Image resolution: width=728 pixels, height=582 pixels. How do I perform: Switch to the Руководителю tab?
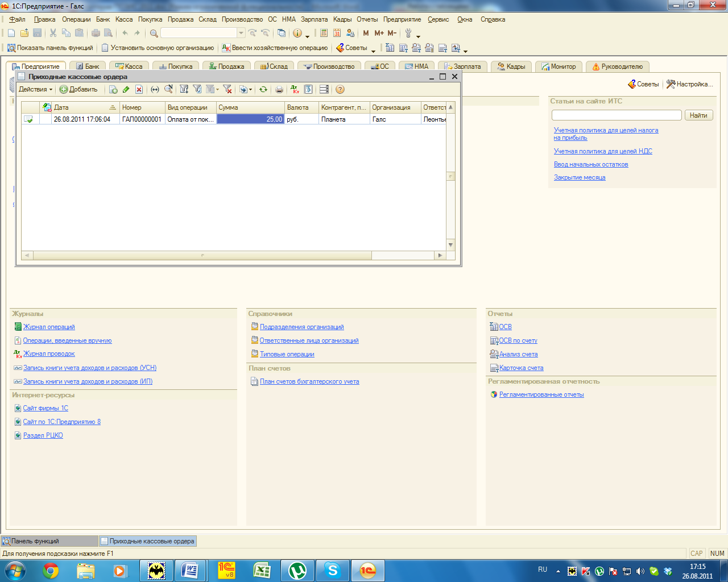[617, 66]
